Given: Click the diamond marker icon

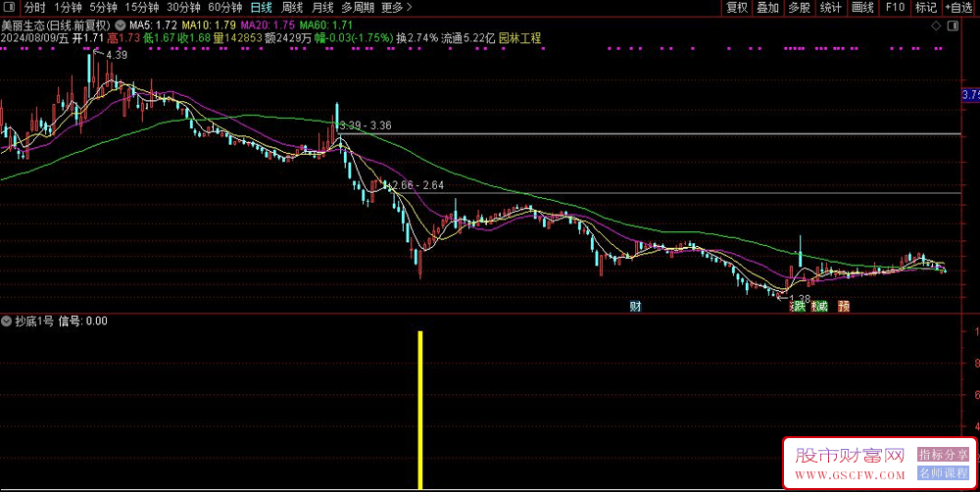Looking at the screenshot, I should coord(936,25).
